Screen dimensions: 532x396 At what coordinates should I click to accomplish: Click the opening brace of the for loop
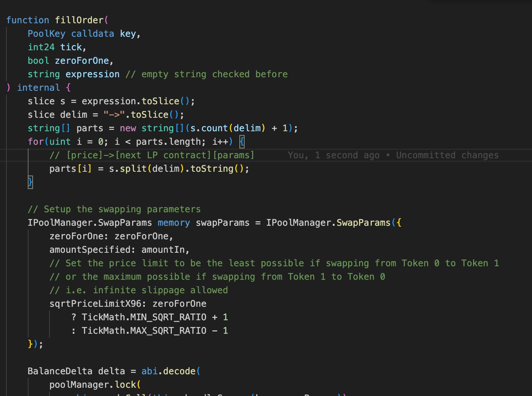242,141
